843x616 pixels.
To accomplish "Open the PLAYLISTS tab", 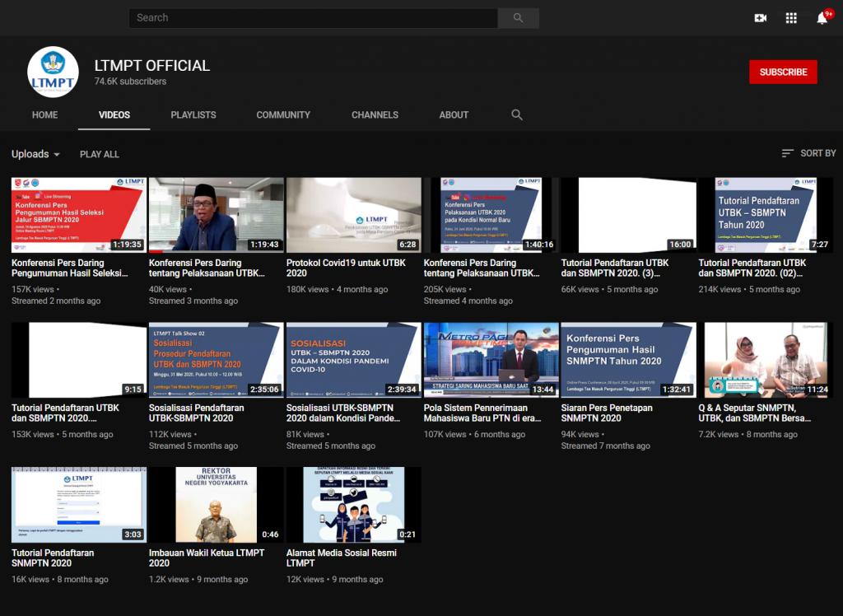I will [x=193, y=114].
